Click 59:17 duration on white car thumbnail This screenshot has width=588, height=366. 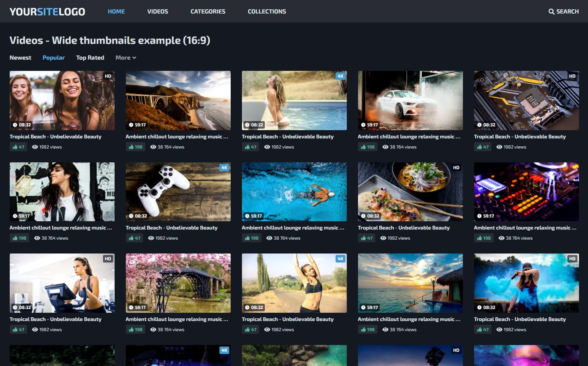tap(370, 125)
